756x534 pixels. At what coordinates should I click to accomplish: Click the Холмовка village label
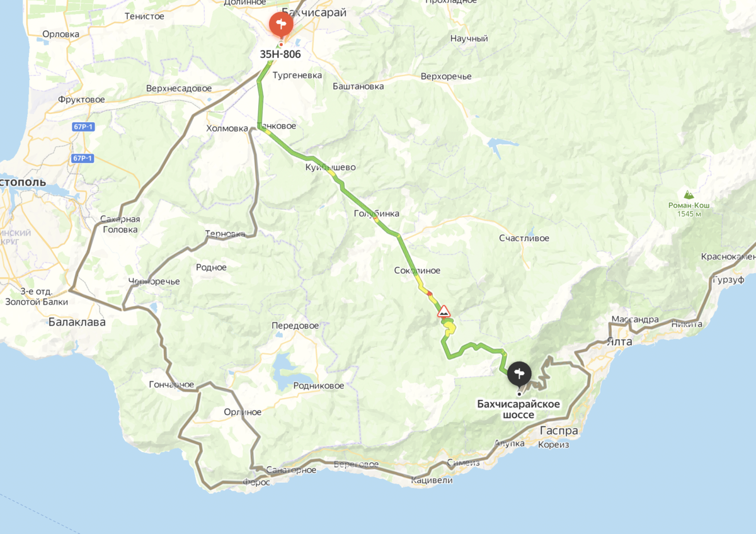click(227, 128)
